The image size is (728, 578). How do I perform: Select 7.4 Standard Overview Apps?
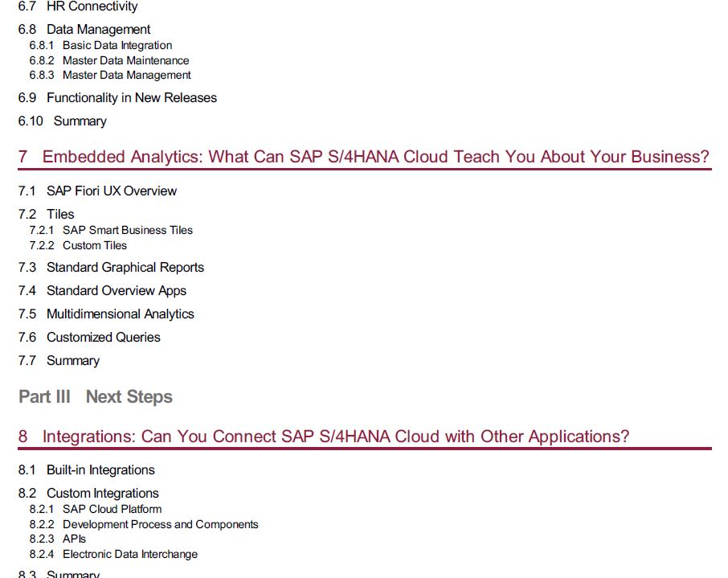[102, 291]
